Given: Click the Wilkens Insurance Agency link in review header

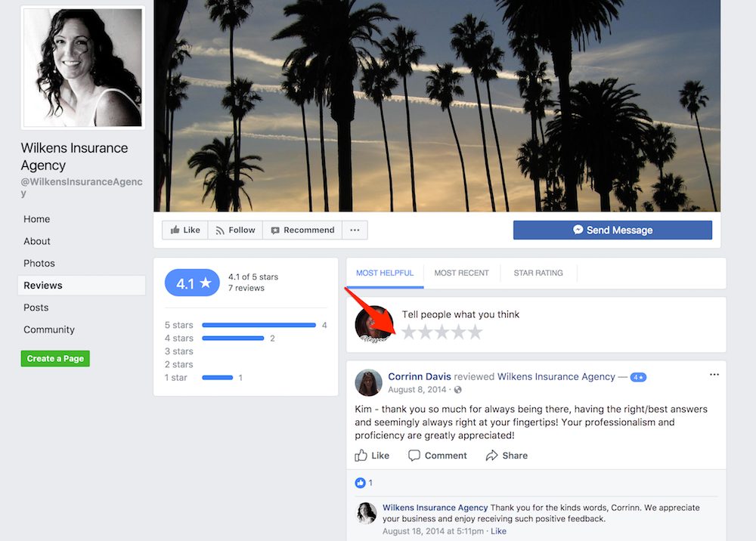Looking at the screenshot, I should click(x=556, y=377).
